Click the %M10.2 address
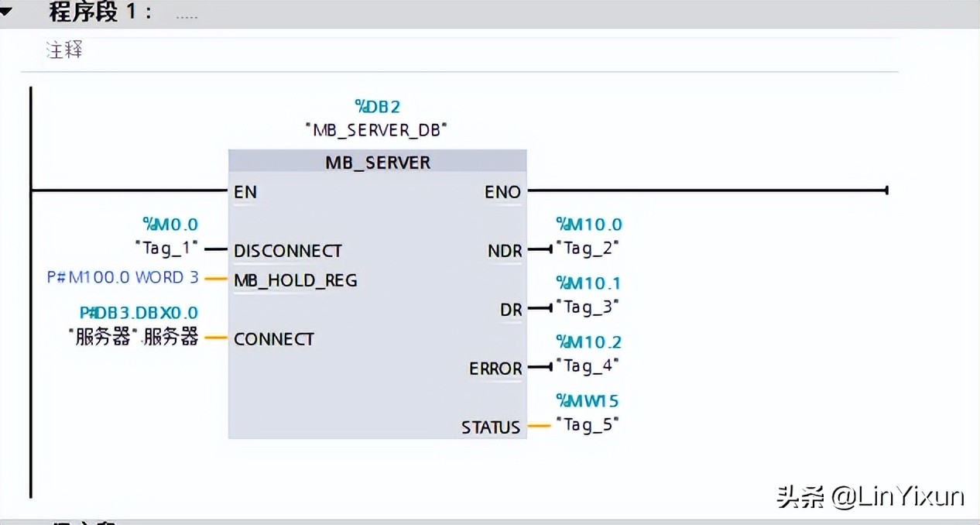Screen dimensions: 980x525 [x=589, y=342]
